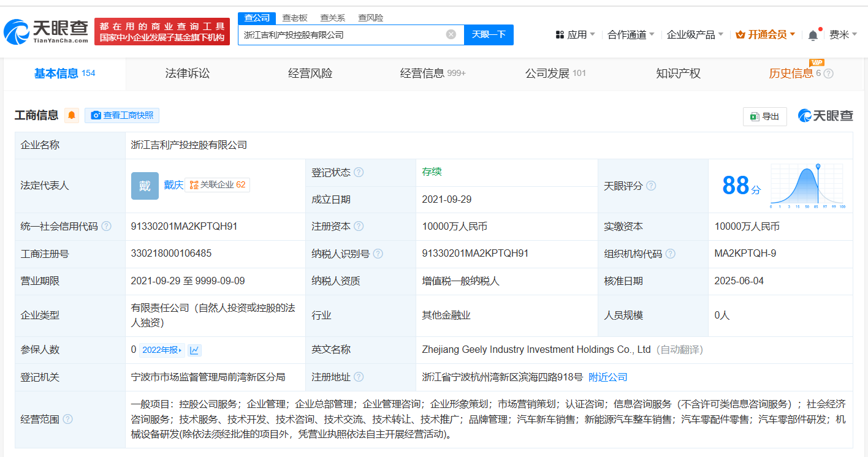Click the company name search input field
Viewport: 868px width, 457px height.
pos(340,34)
